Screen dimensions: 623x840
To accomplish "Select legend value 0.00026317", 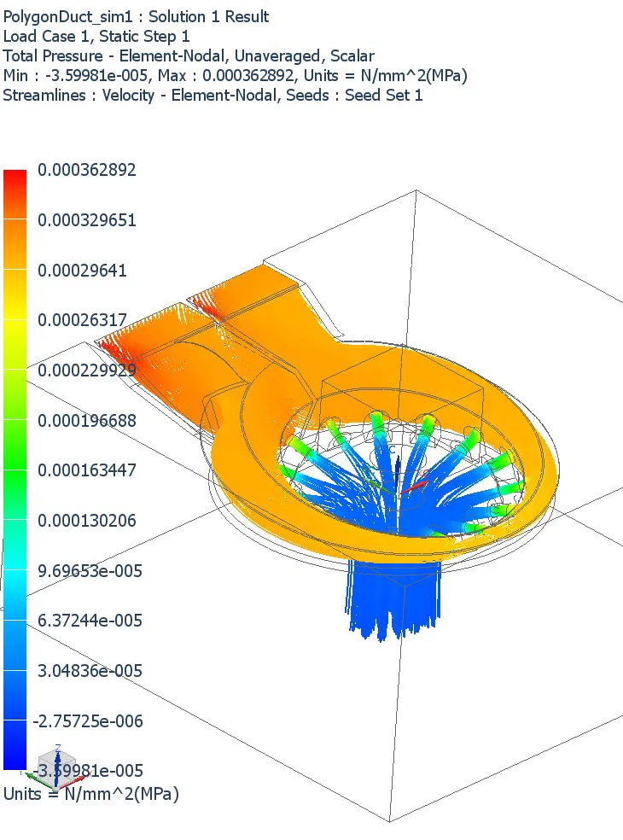I will pos(82,320).
